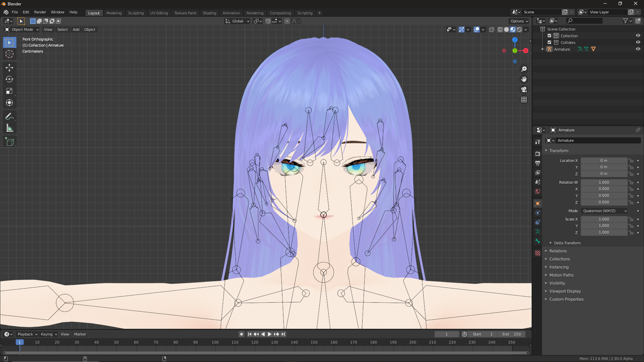Open the Tool properties tab
This screenshot has width=644, height=362.
tap(538, 142)
